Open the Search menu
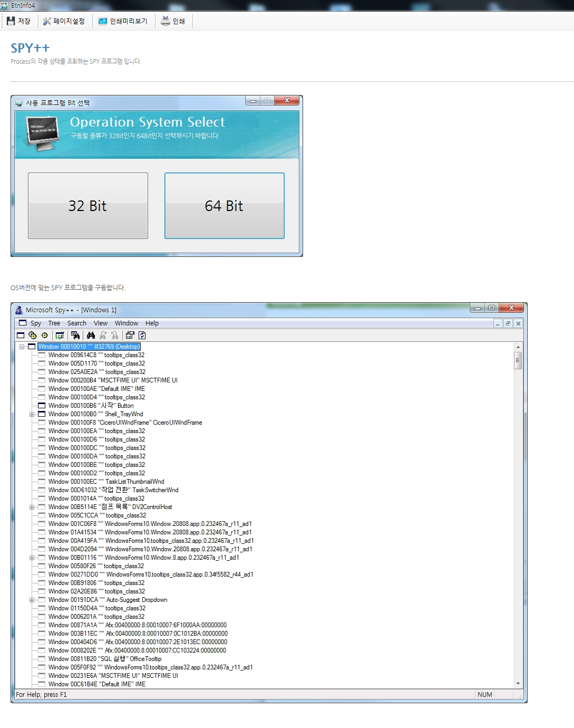This screenshot has height=728, width=574. (x=77, y=323)
